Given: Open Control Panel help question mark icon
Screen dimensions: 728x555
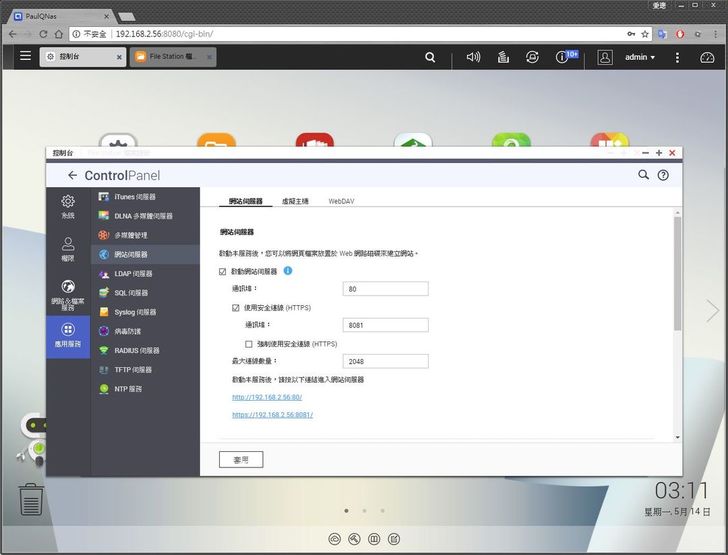Looking at the screenshot, I should pyautogui.click(x=663, y=175).
